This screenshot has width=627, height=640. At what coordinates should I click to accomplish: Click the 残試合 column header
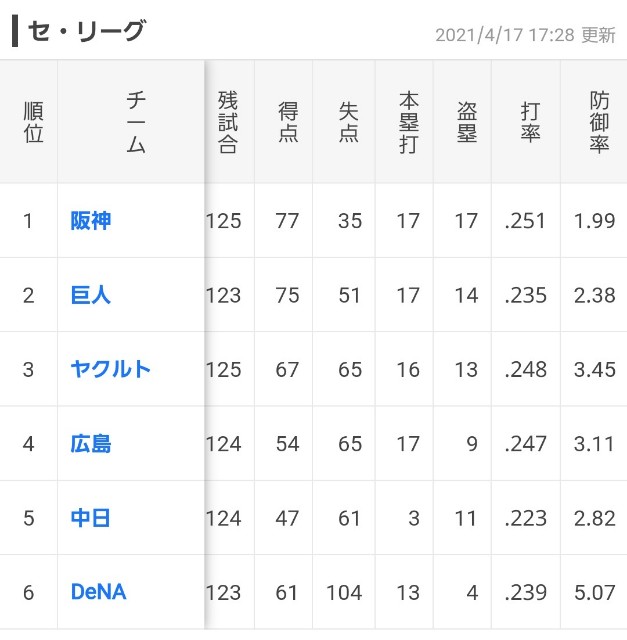tap(228, 122)
